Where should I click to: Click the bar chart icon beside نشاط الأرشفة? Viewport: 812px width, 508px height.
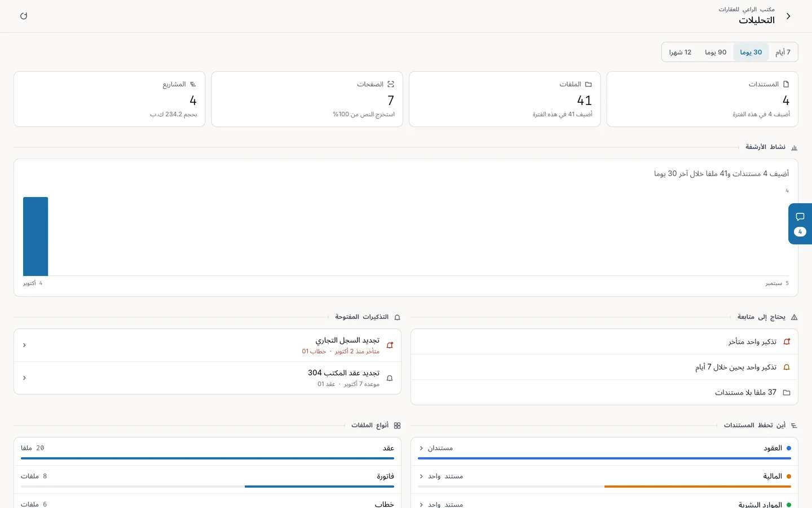tap(794, 147)
